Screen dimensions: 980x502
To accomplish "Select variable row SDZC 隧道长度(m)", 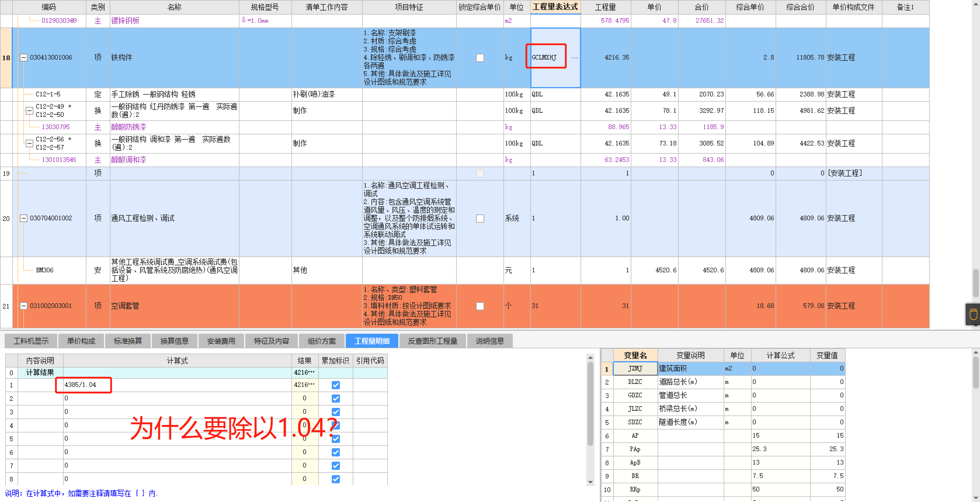I will click(x=723, y=422).
